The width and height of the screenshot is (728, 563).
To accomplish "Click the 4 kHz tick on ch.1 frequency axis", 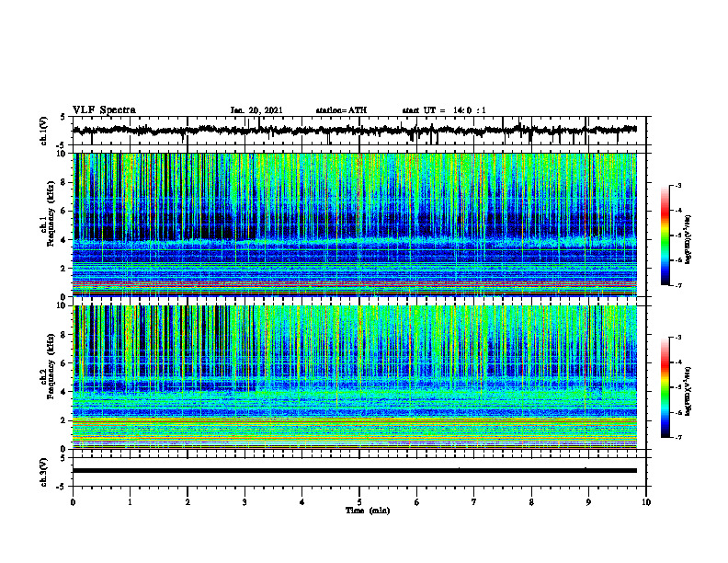I will tap(64, 240).
